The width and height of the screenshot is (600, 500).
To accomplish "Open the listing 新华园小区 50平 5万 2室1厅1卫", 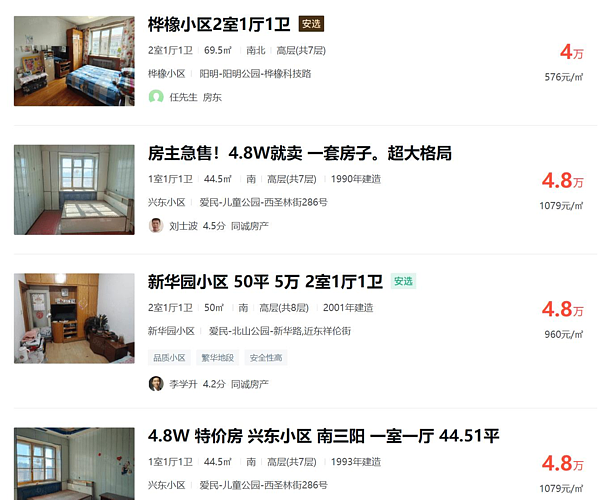I will pos(265,282).
